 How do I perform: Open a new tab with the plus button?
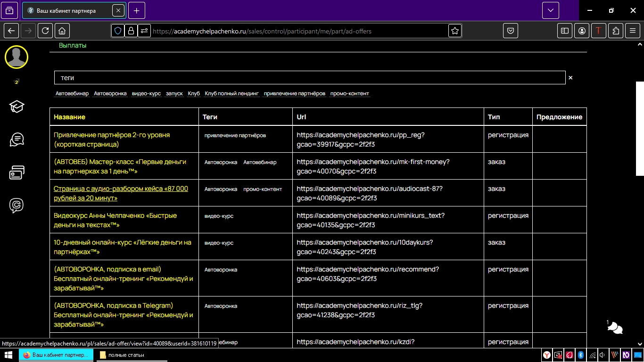(137, 10)
